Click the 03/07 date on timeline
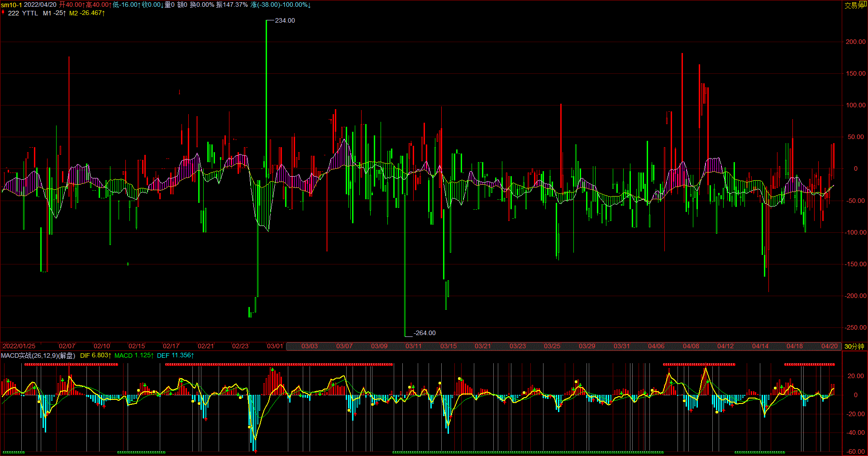Screen dimensions: 868x456 [x=344, y=346]
